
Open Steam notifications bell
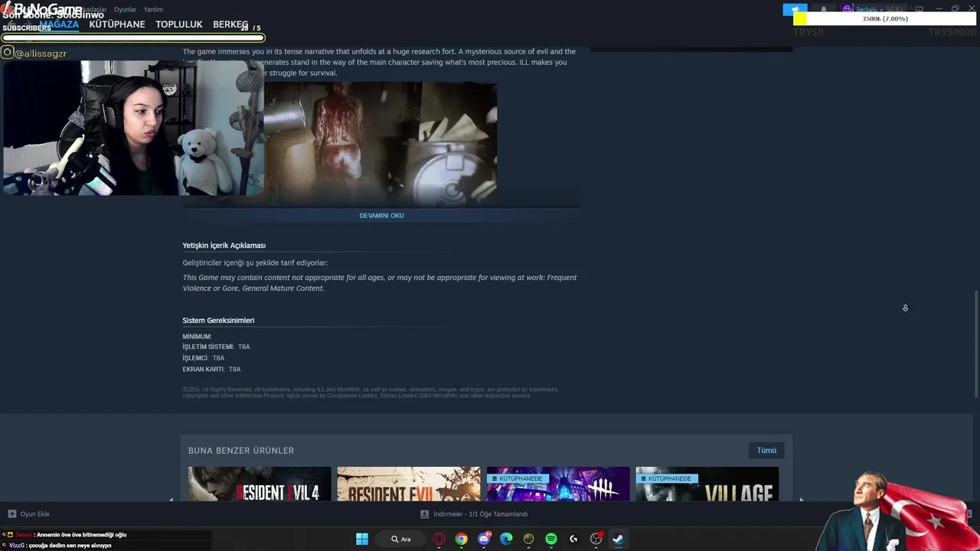pyautogui.click(x=824, y=9)
